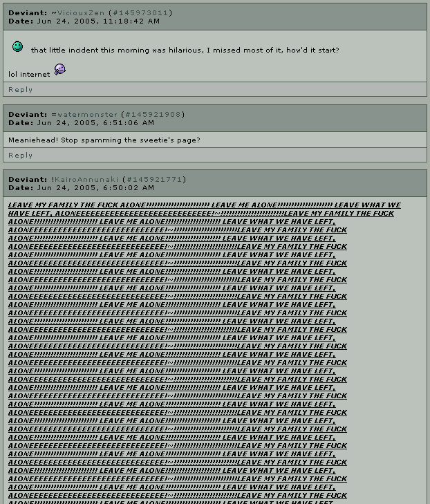
Task: Reply to watermonster's Meaniehead comment
Action: pos(21,156)
